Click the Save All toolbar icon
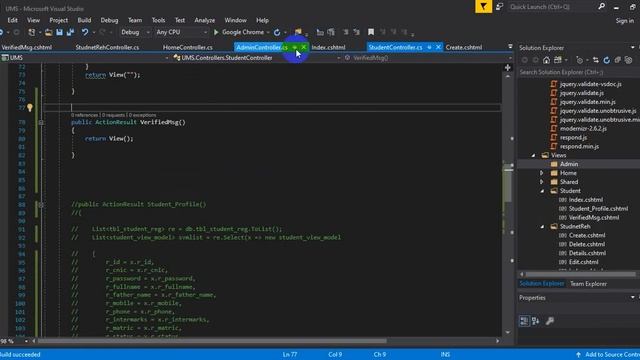 click(70, 32)
